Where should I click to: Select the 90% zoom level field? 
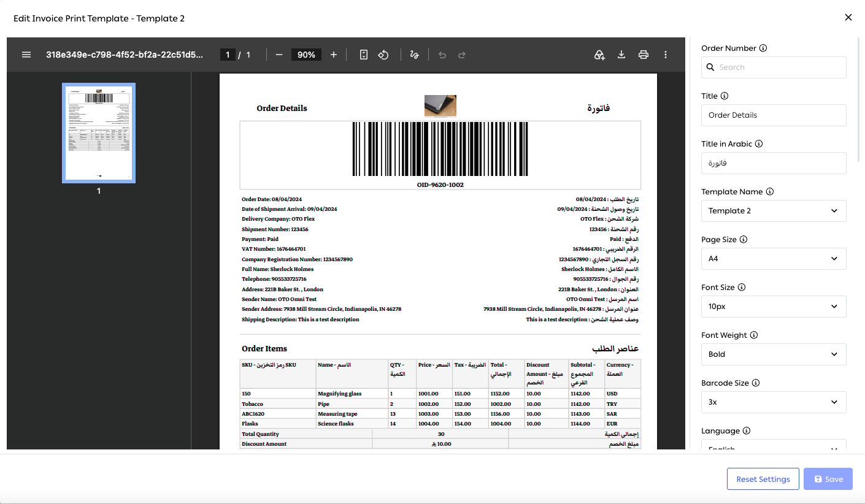[x=306, y=55]
